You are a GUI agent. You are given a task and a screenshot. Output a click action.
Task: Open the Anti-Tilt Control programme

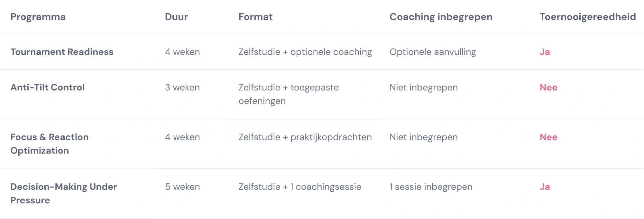(48, 87)
